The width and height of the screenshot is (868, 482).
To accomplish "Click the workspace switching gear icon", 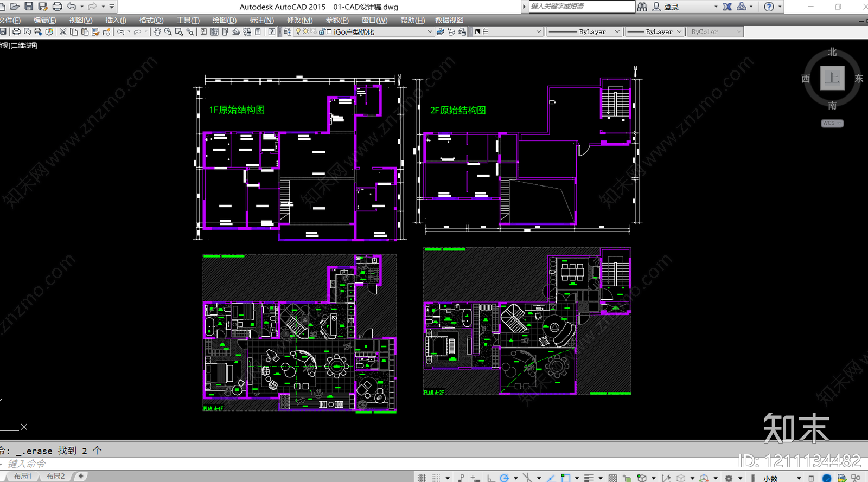I will coord(729,478).
